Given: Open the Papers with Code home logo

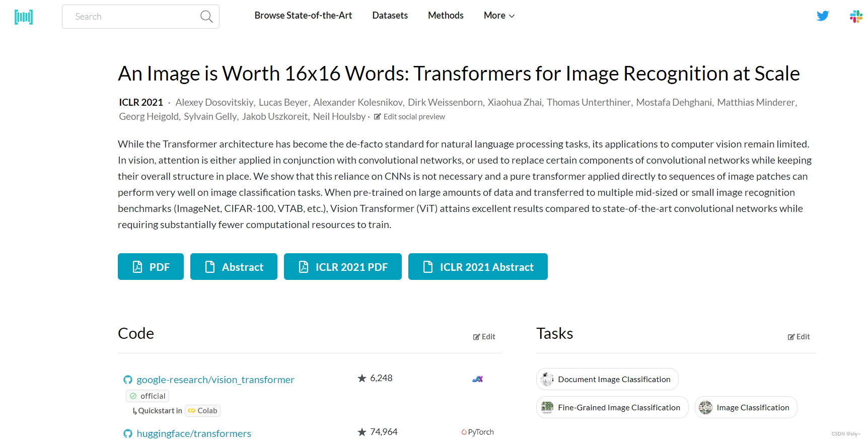Looking at the screenshot, I should 24,17.
